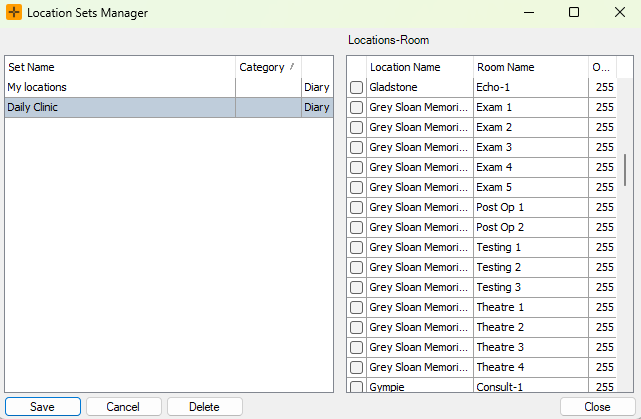Sort rooms by Room Name header
The image size is (641, 419).
(531, 67)
